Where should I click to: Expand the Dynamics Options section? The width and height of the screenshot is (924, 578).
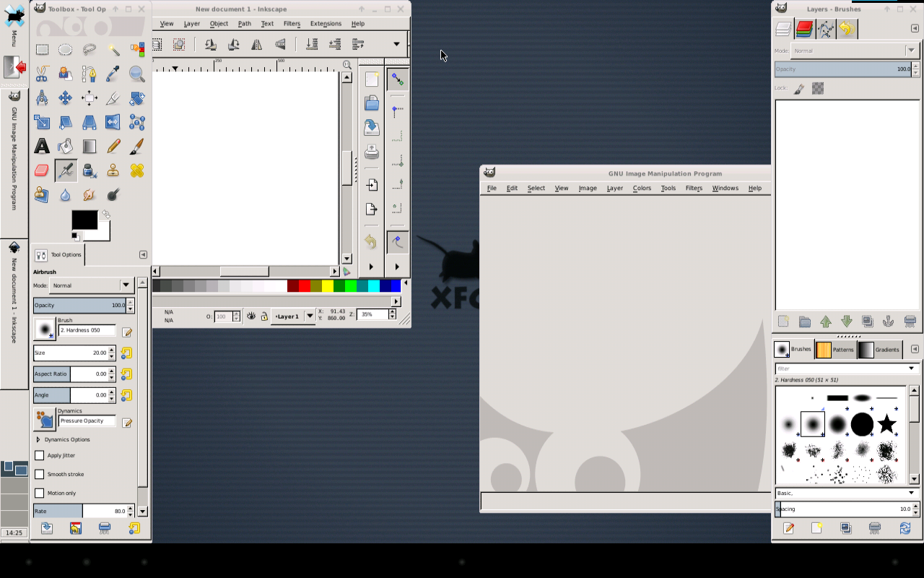pos(38,439)
